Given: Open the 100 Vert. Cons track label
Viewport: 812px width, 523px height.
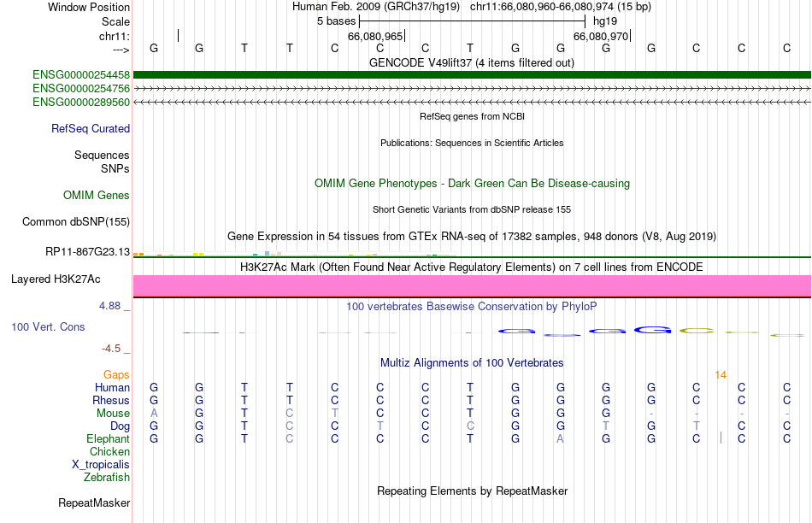Looking at the screenshot, I should [x=48, y=326].
